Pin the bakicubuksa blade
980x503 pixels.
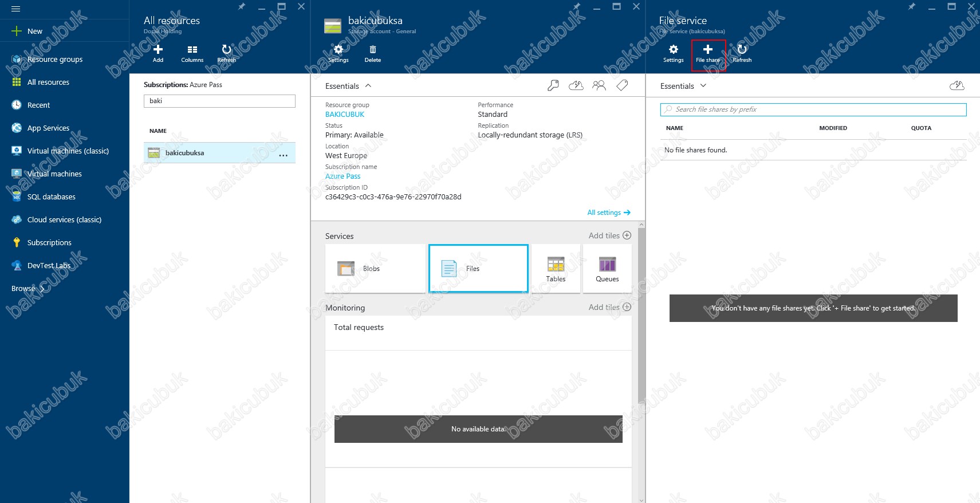(577, 6)
